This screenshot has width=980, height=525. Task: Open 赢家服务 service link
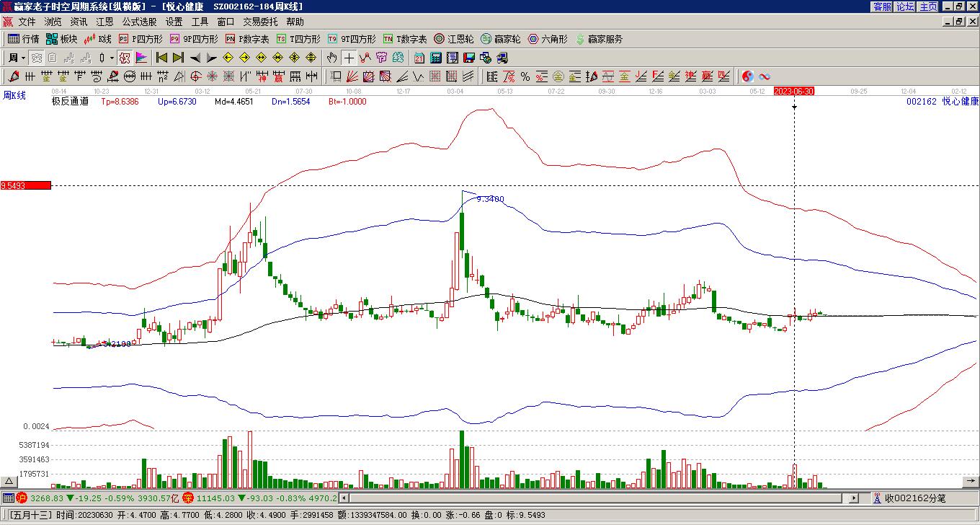point(599,39)
